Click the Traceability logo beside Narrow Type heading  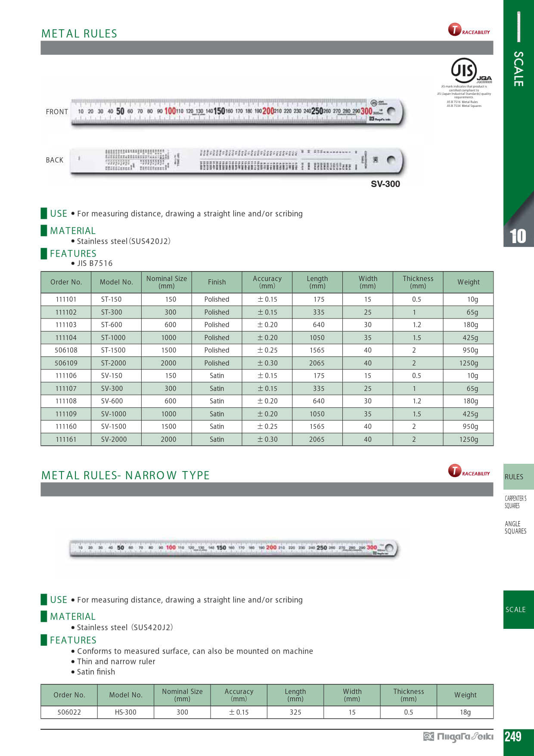tap(469, 471)
